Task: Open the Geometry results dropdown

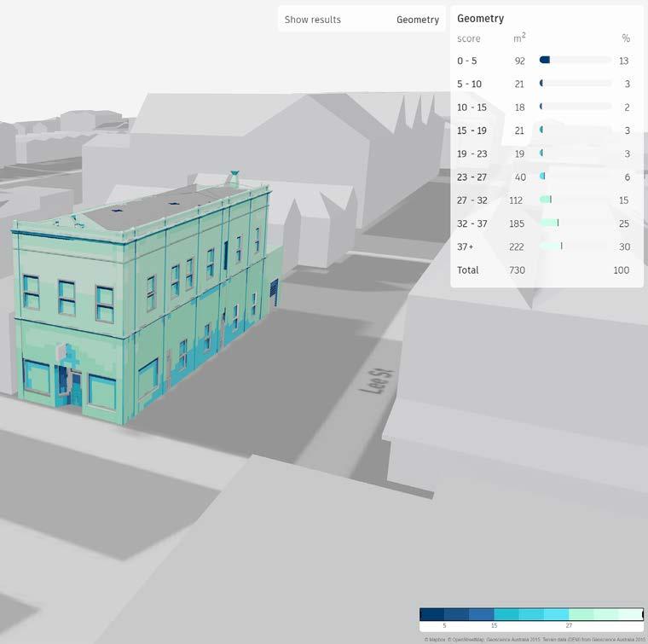Action: coord(418,20)
